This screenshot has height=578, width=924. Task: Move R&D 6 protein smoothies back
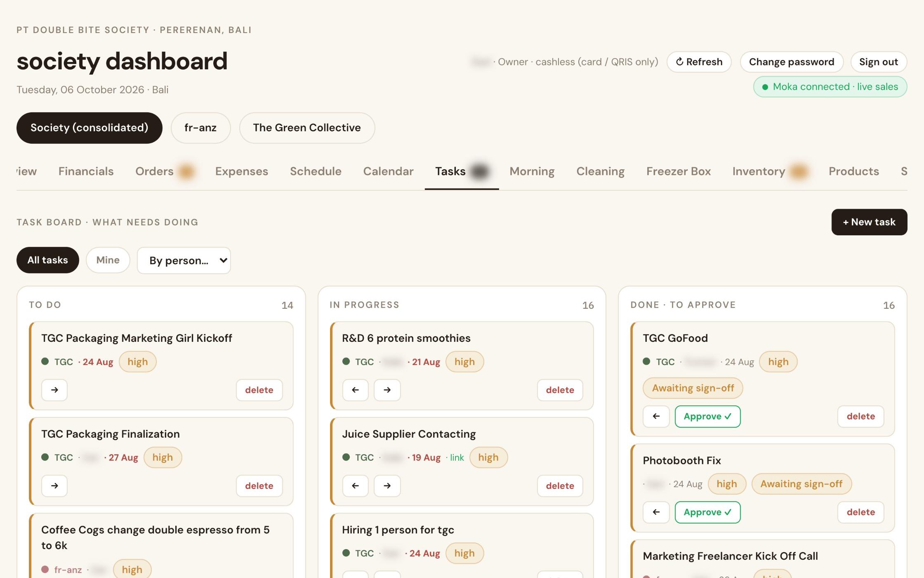coord(355,390)
